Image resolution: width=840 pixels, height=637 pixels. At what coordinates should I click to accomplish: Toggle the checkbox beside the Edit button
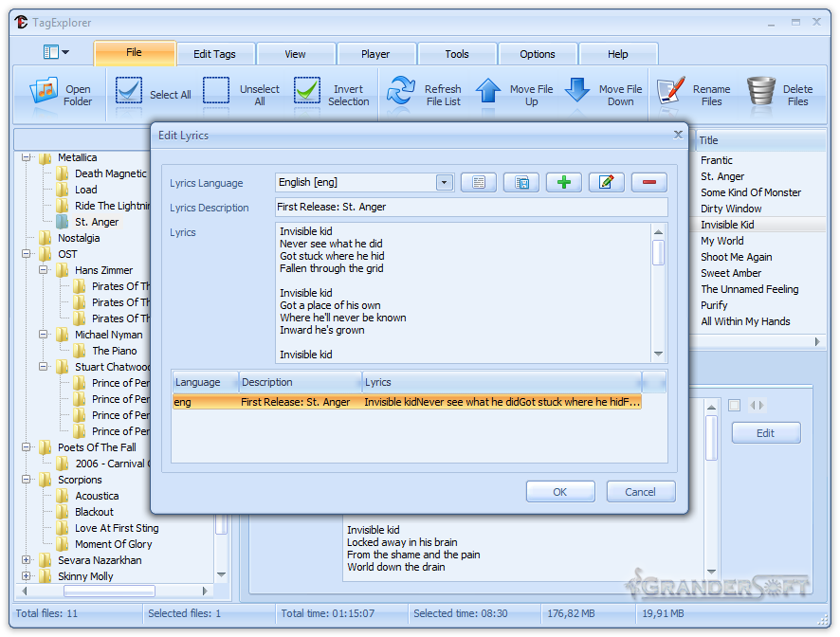(x=733, y=405)
